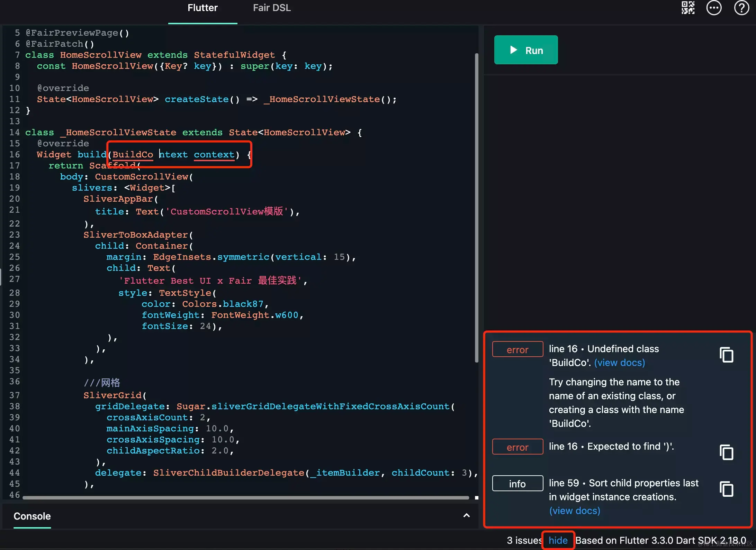Expand the Console panel chevron
The height and width of the screenshot is (550, 756).
tap(466, 516)
